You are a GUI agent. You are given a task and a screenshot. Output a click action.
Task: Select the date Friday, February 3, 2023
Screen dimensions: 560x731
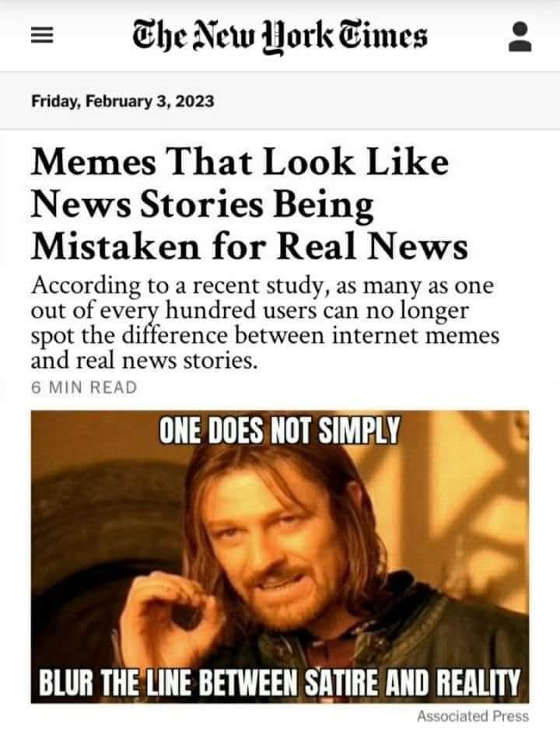pyautogui.click(x=123, y=100)
